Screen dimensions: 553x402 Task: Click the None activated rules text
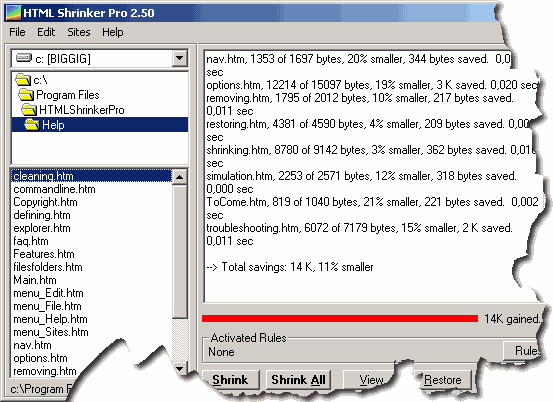coord(221,352)
